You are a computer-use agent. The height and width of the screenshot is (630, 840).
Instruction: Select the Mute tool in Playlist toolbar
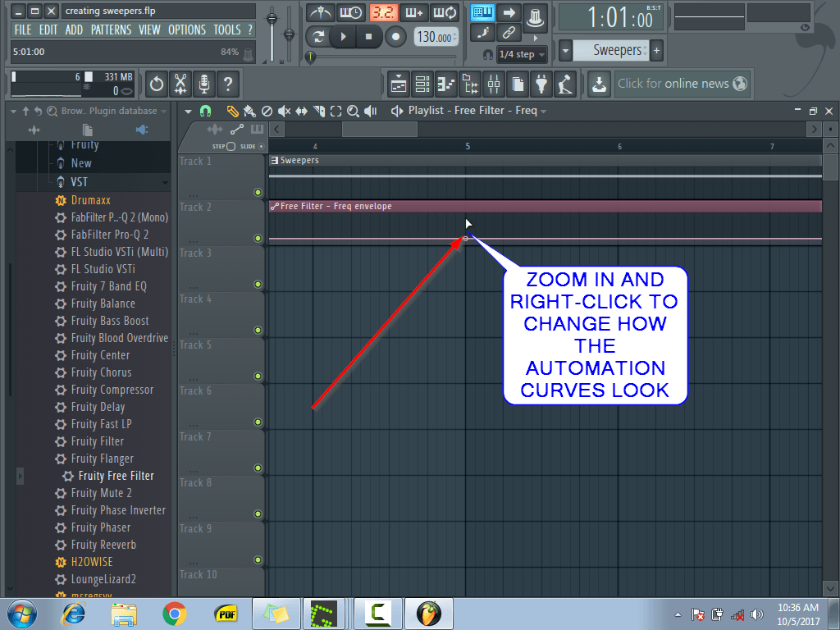tap(284, 112)
